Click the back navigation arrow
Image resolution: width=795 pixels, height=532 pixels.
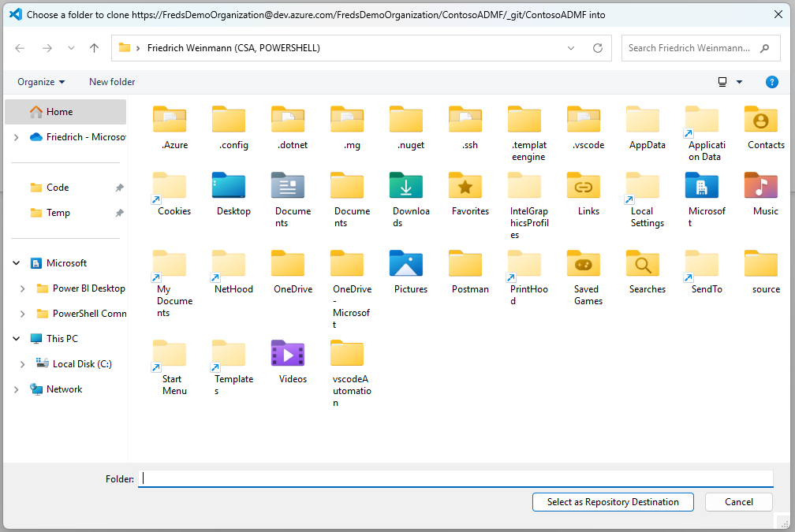[x=20, y=47]
